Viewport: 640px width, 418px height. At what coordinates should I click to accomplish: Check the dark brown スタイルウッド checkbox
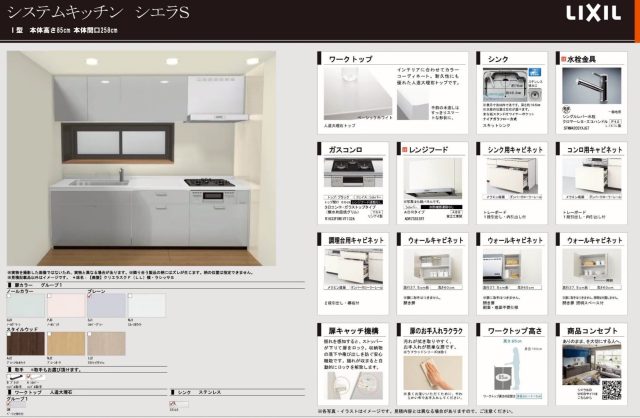pos(9,334)
